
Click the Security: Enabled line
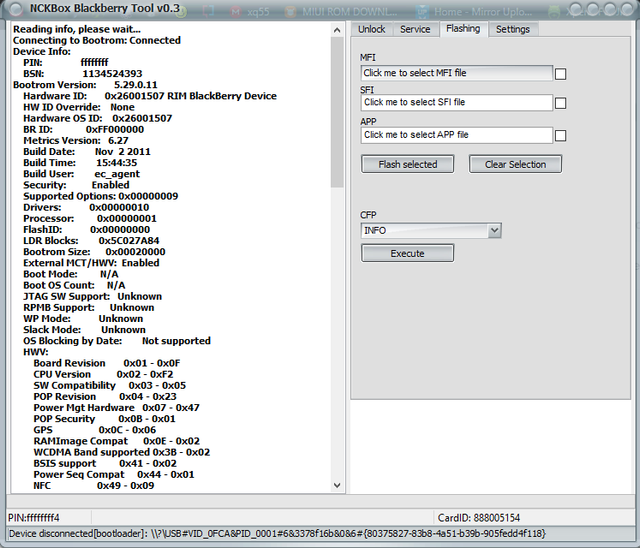[76, 185]
